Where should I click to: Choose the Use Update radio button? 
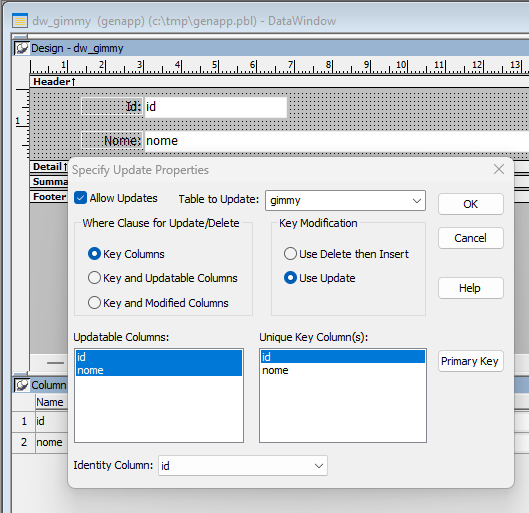290,278
